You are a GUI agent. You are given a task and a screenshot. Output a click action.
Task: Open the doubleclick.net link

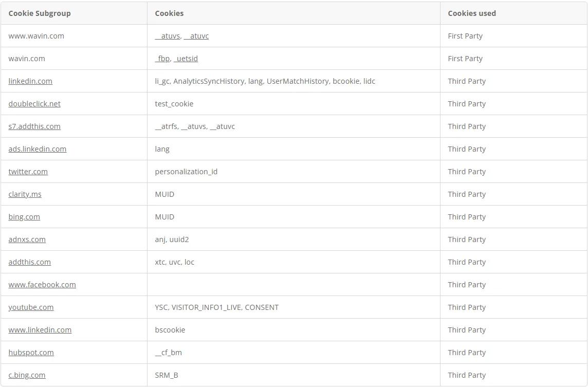pos(34,103)
